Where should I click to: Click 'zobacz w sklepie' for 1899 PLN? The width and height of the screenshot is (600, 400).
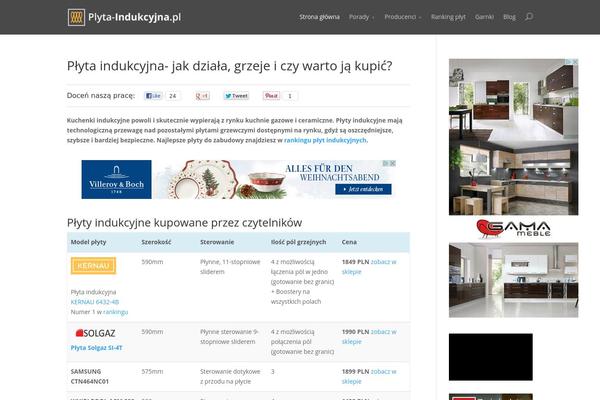click(x=369, y=376)
